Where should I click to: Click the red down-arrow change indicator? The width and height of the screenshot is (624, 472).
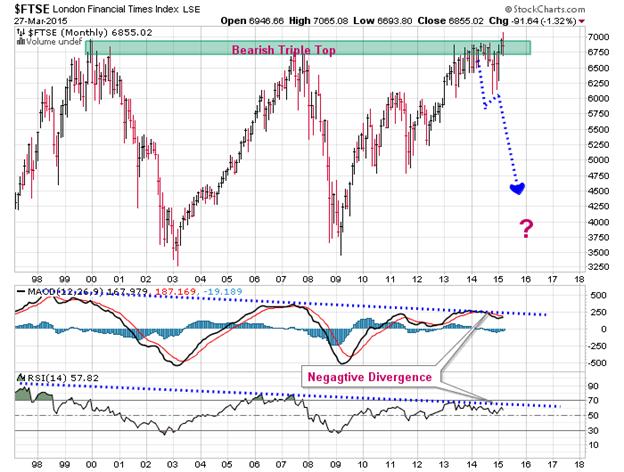point(582,21)
